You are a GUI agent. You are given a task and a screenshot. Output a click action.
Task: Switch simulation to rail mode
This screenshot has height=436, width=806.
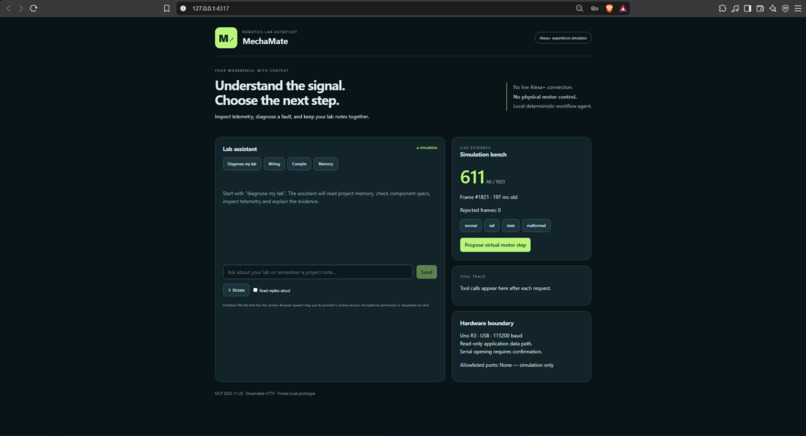tap(492, 226)
